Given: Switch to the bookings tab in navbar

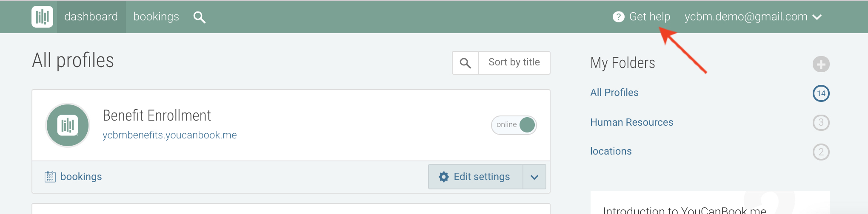Looking at the screenshot, I should pyautogui.click(x=156, y=17).
